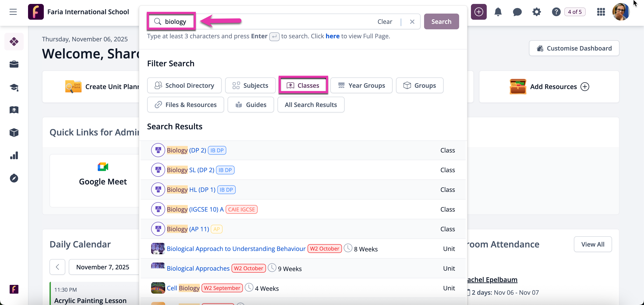The height and width of the screenshot is (305, 644).
Task: Open the November 7, 2025 date picker
Action: pos(104,267)
